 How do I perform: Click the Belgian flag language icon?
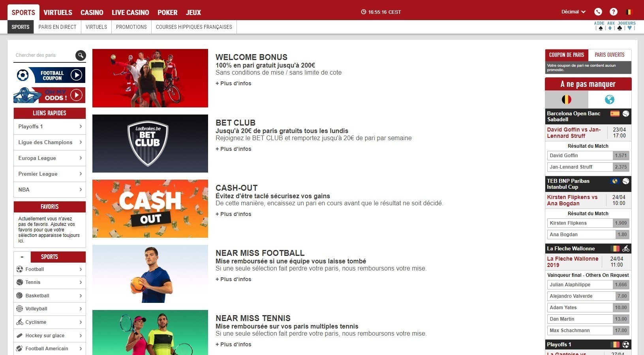(629, 12)
